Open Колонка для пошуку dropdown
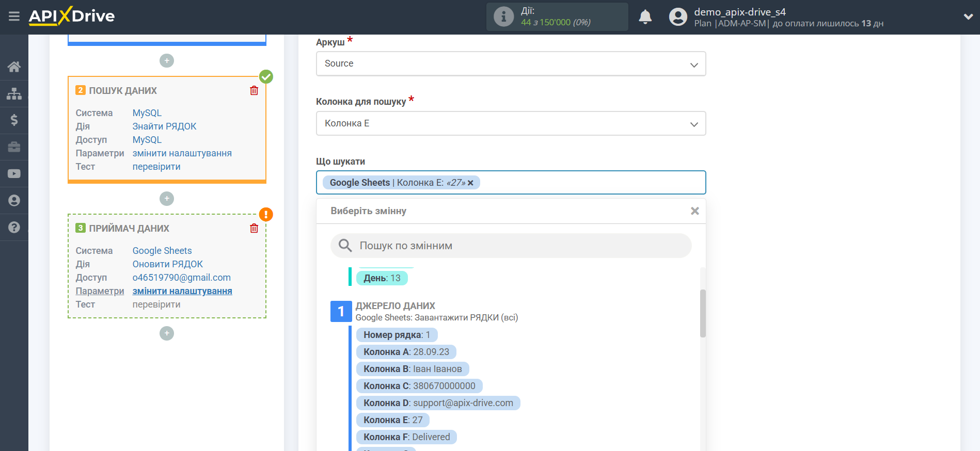 click(511, 123)
